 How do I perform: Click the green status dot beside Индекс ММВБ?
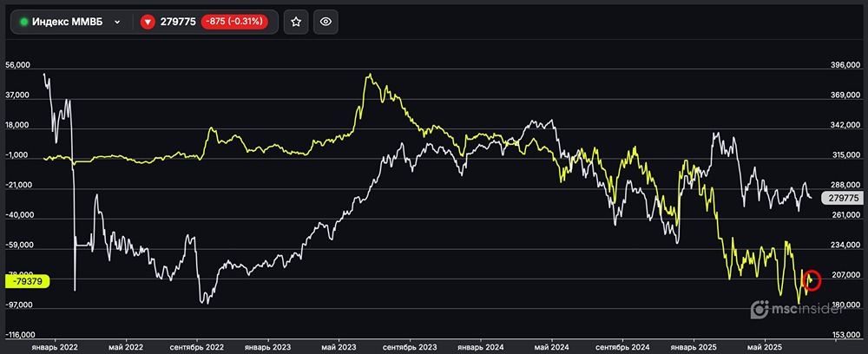click(x=23, y=23)
